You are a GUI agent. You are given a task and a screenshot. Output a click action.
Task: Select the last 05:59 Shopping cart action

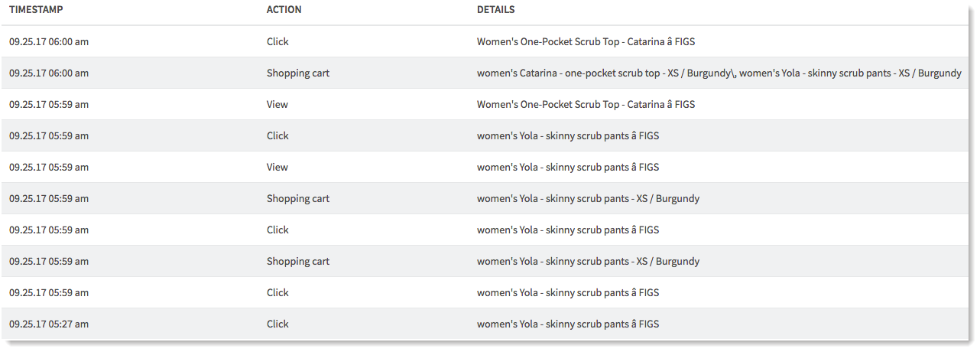[298, 262]
